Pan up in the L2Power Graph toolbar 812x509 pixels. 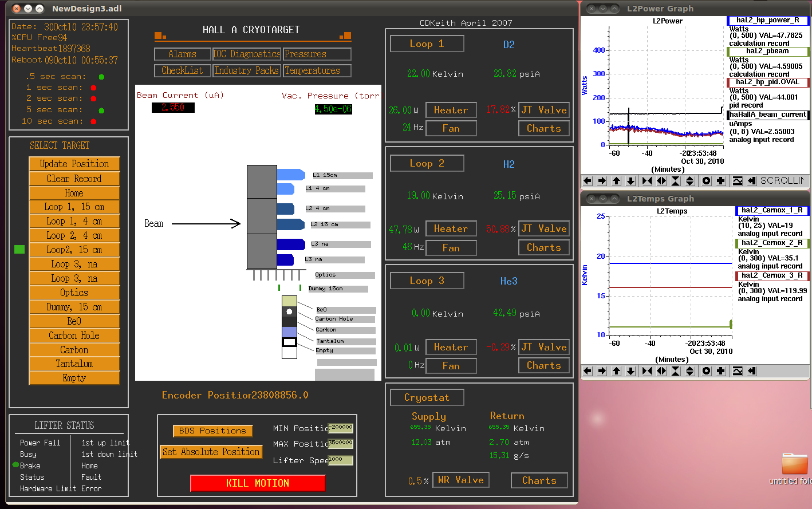616,181
